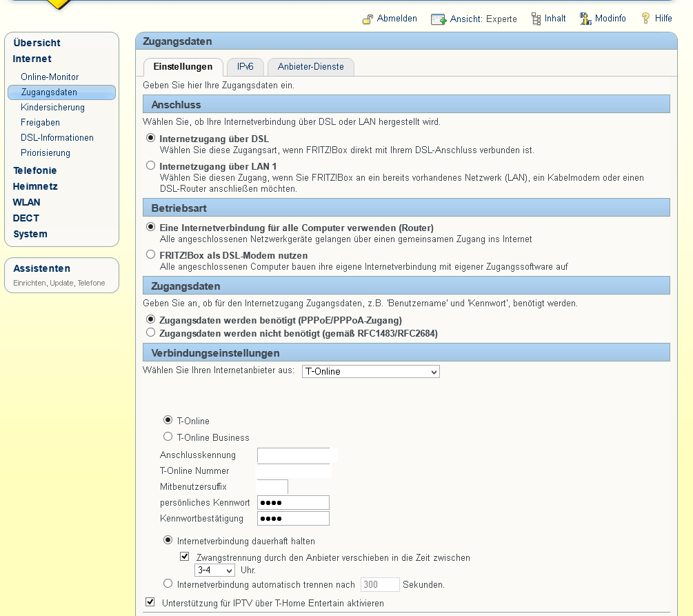The image size is (693, 616).
Task: Open the Internet menu section
Action: pos(32,59)
